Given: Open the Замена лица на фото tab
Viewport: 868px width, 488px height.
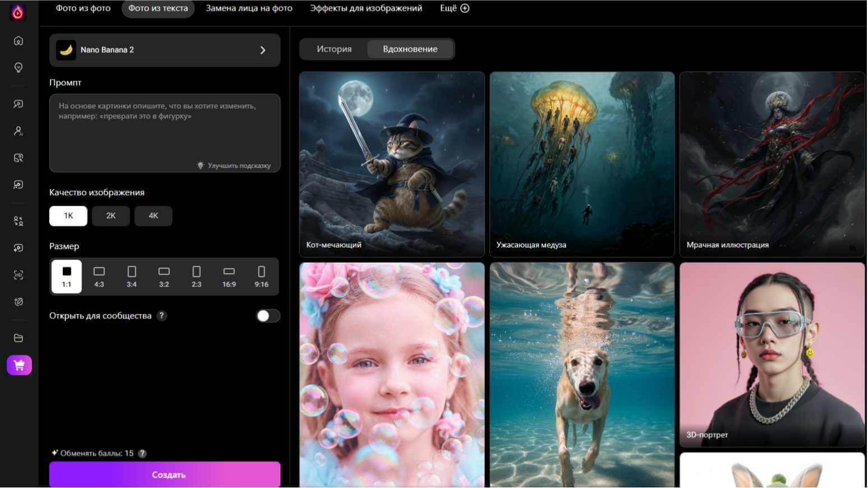Looking at the screenshot, I should [x=249, y=8].
